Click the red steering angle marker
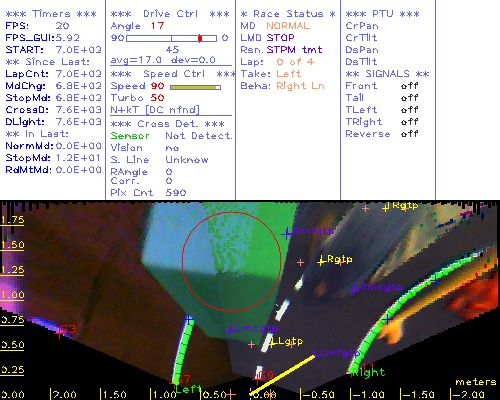This screenshot has width=500, height=400. 200,38
